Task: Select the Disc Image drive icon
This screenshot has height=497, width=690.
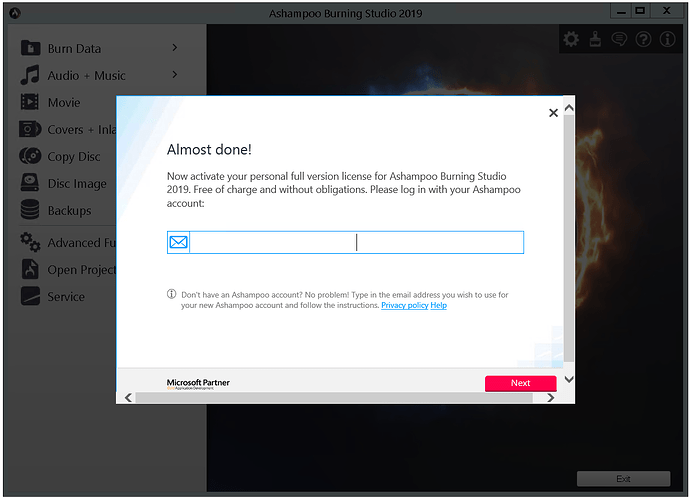Action: (x=30, y=184)
